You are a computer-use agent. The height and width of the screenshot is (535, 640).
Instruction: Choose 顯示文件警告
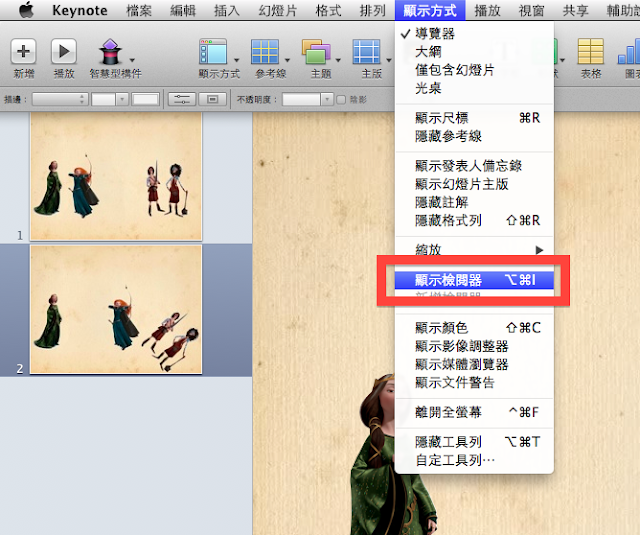(x=474, y=382)
